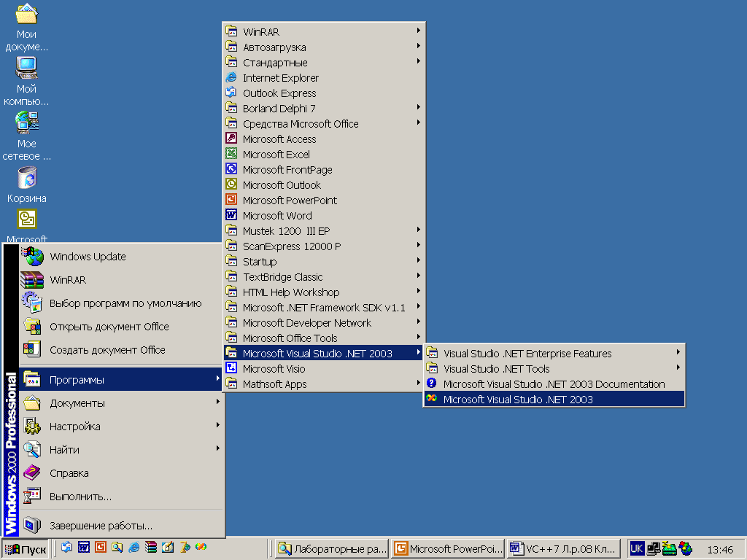Expand the Borland Delphi 7 folder

(323, 109)
